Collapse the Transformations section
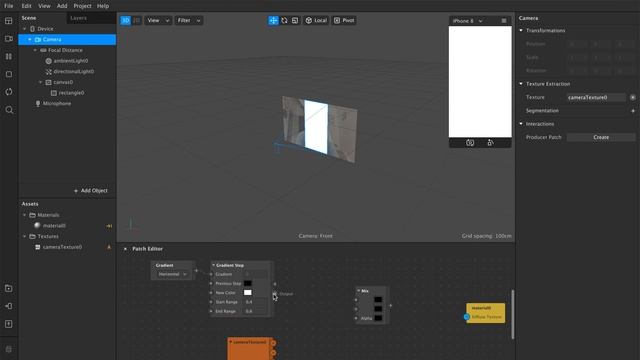 tap(521, 31)
